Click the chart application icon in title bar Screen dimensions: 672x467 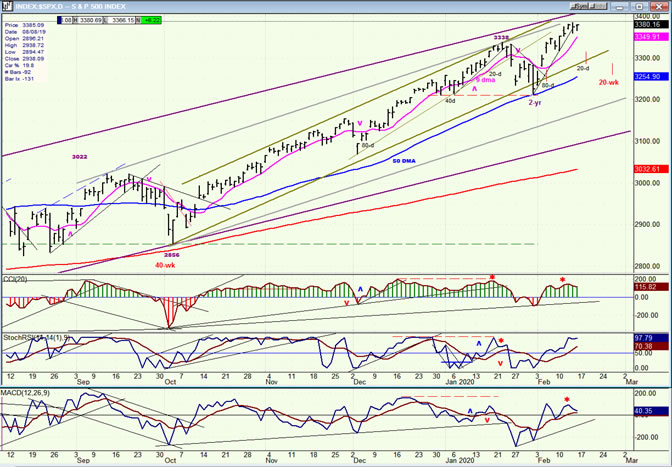[7, 6]
